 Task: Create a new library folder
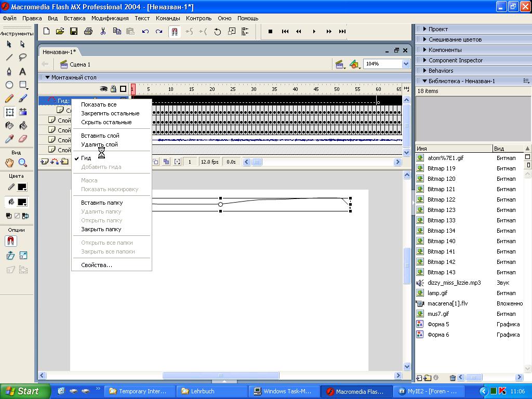pyautogui.click(x=428, y=378)
